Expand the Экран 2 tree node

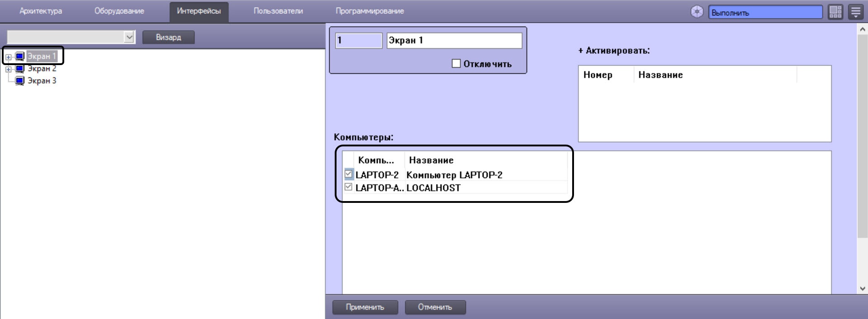9,69
